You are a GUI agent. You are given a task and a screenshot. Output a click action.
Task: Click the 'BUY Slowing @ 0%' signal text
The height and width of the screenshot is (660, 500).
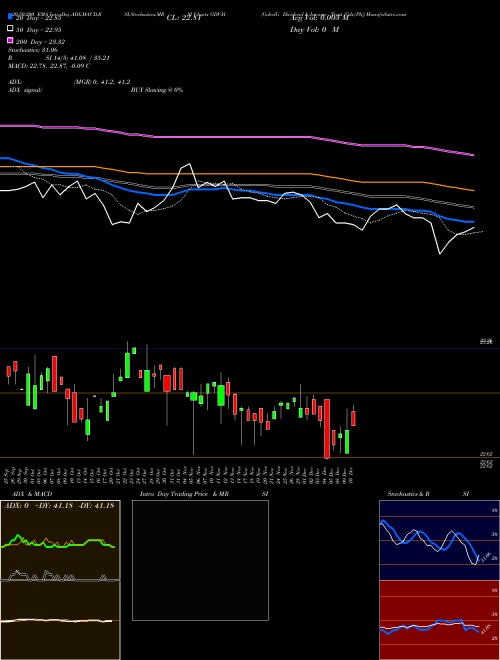tap(157, 90)
